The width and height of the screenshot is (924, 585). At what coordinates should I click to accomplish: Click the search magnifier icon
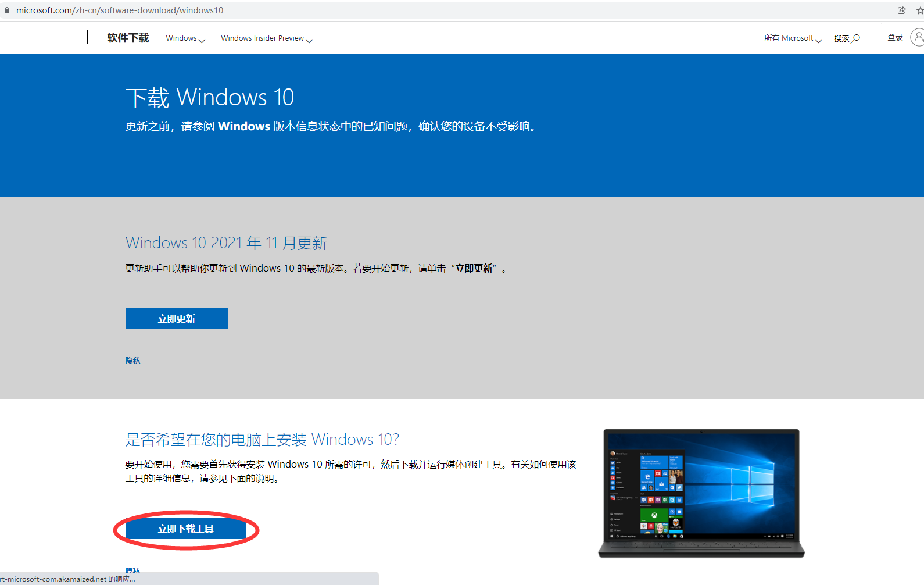(x=856, y=38)
